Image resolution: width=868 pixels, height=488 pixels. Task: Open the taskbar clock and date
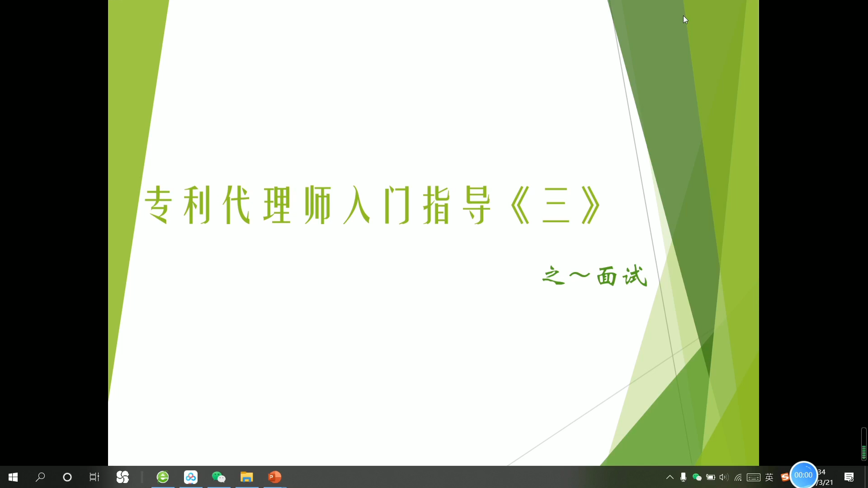pos(826,477)
